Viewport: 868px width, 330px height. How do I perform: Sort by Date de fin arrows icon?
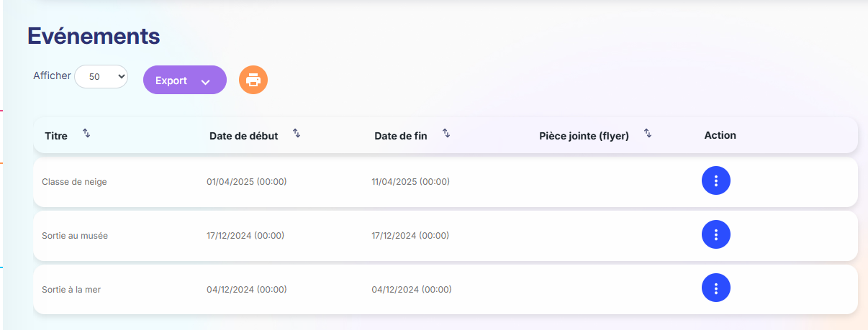click(x=446, y=133)
